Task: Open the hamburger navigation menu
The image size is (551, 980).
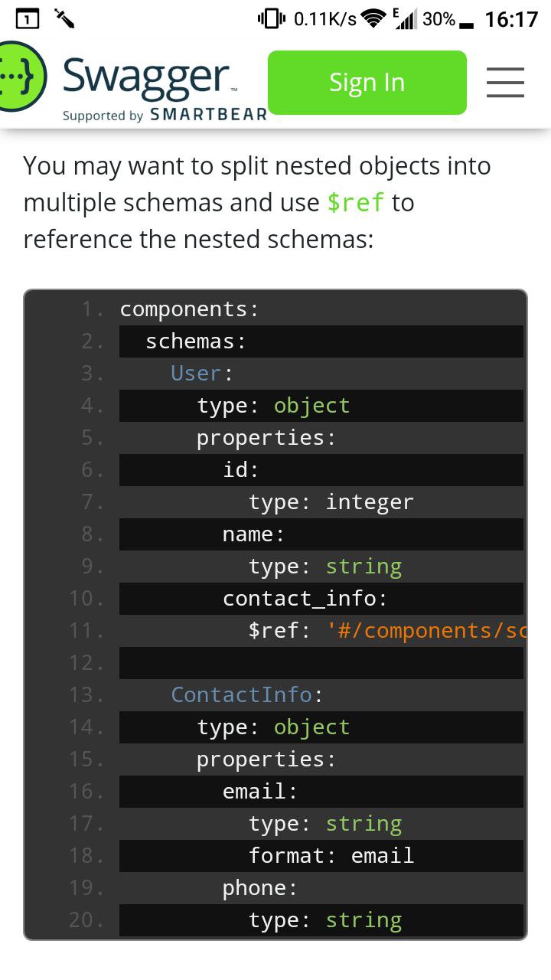Action: coord(505,83)
